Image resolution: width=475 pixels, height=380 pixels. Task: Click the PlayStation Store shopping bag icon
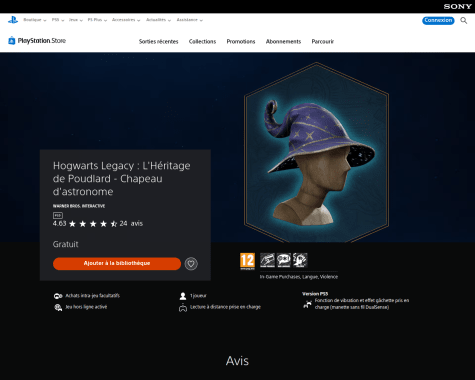click(12, 41)
